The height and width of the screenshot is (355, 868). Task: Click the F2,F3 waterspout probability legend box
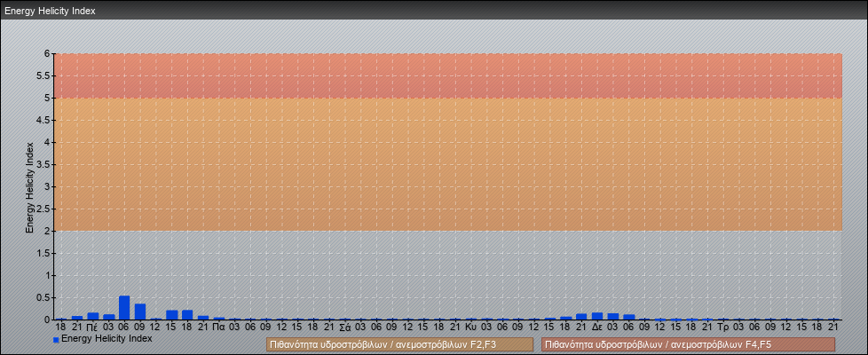(398, 344)
